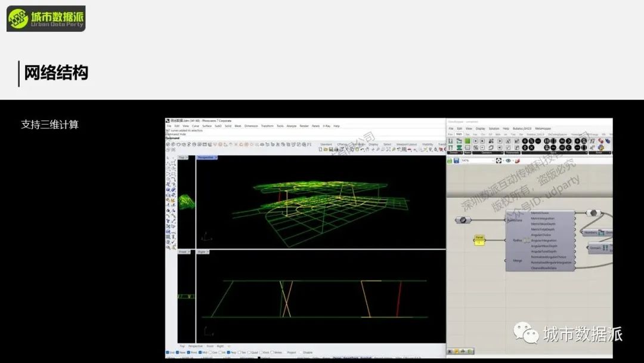This screenshot has width=644, height=363.
Task: Enable the Vertex osnap checkbox
Action: pos(273,352)
